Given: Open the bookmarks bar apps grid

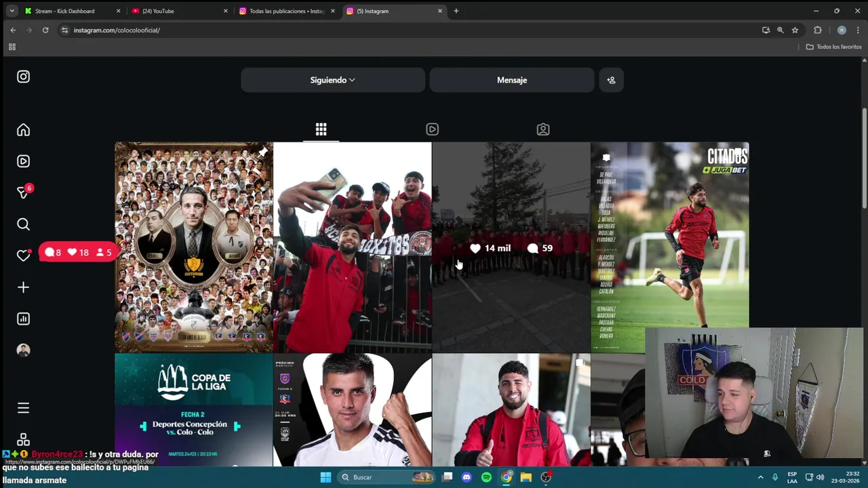Looking at the screenshot, I should click(x=12, y=47).
